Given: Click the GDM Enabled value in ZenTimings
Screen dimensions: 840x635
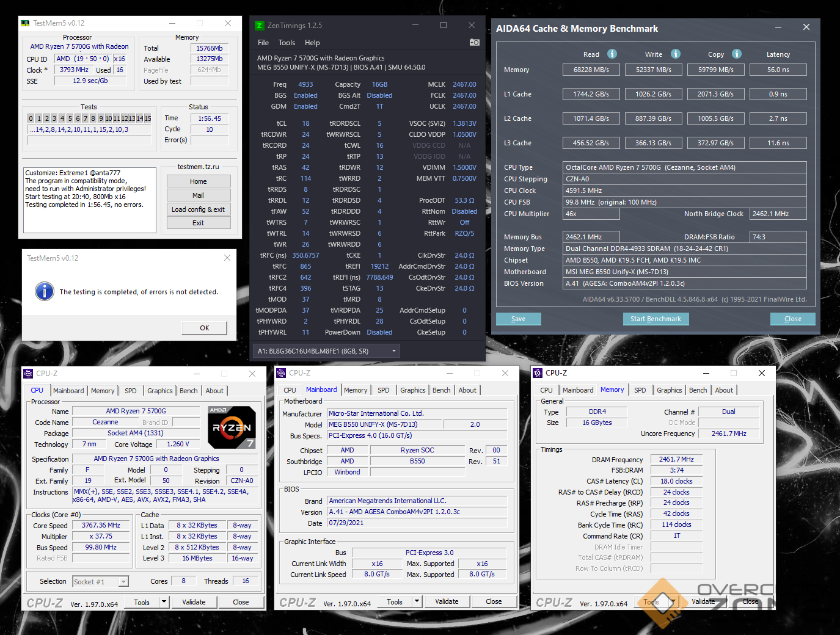Looking at the screenshot, I should (x=305, y=106).
